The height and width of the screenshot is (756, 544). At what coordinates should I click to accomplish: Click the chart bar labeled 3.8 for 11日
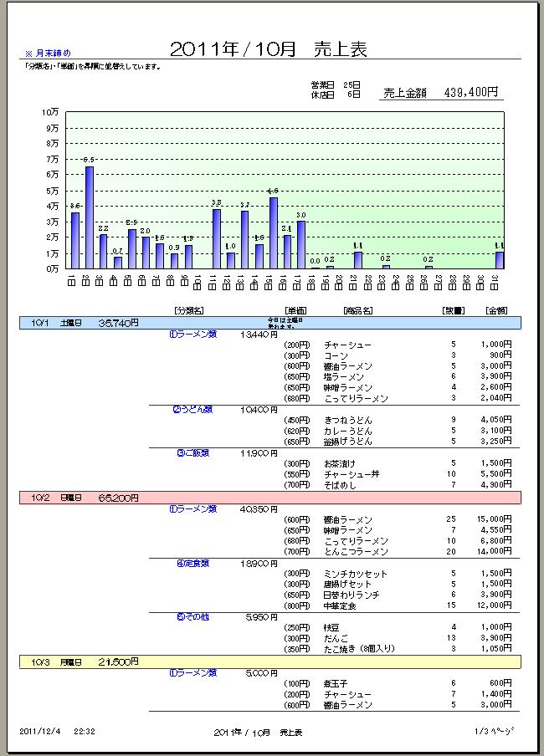click(x=217, y=238)
